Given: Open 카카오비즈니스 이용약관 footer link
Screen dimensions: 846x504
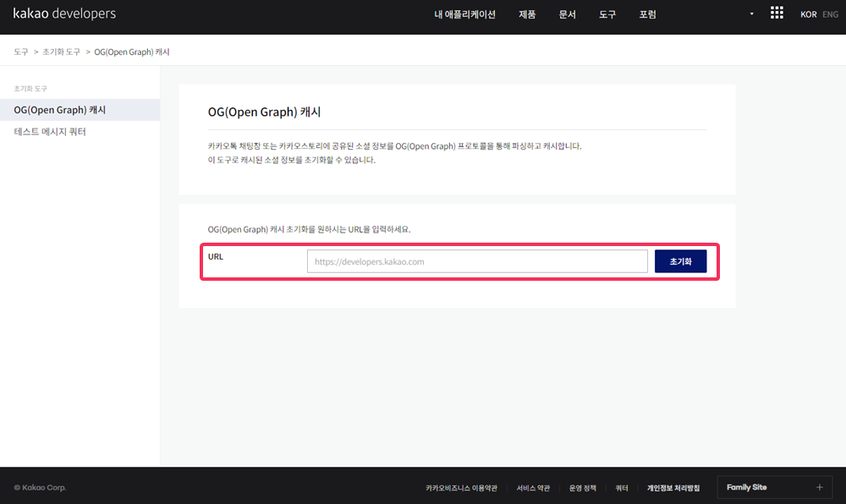Looking at the screenshot, I should [x=461, y=488].
